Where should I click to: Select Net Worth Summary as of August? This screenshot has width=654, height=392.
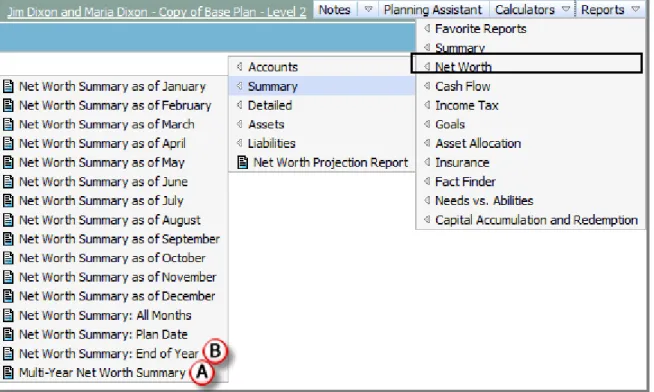[110, 220]
